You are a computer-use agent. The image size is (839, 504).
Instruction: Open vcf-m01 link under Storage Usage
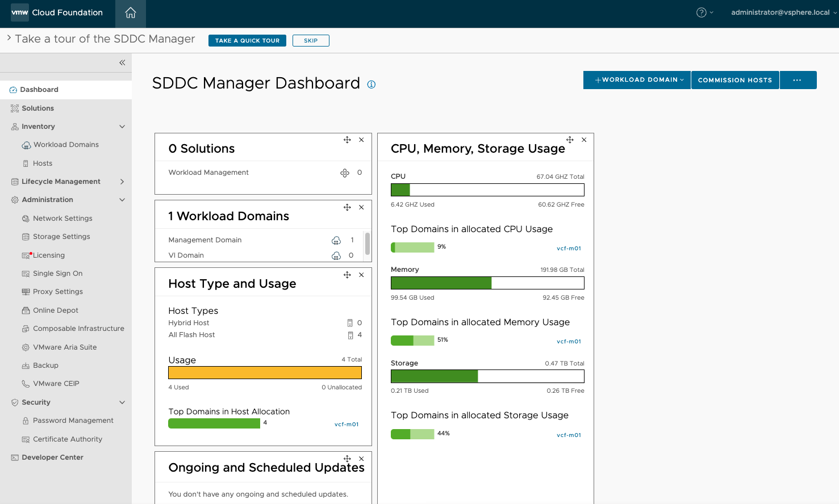point(569,435)
